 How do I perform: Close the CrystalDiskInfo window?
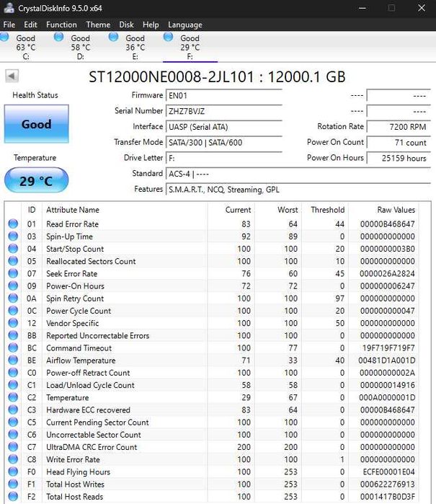tap(422, 8)
